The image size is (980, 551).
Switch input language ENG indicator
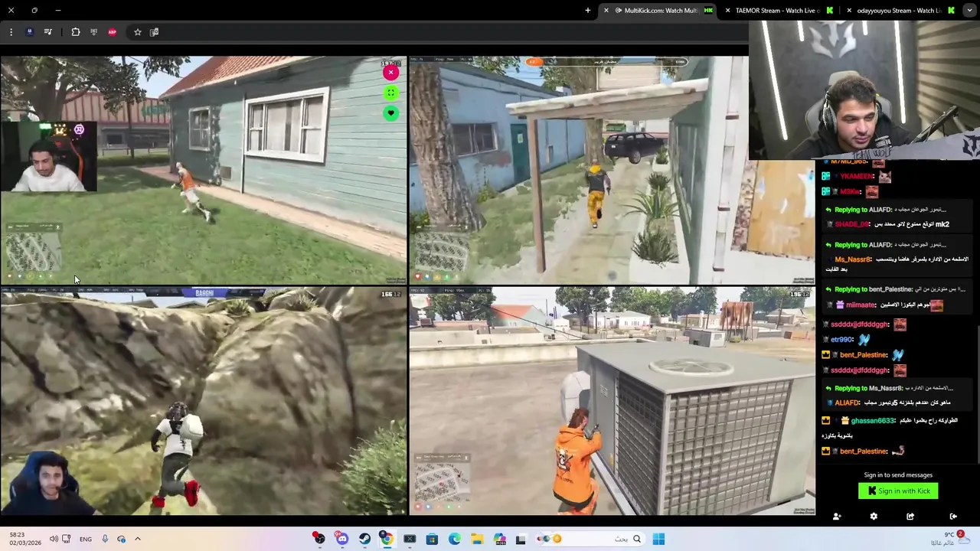click(x=86, y=540)
